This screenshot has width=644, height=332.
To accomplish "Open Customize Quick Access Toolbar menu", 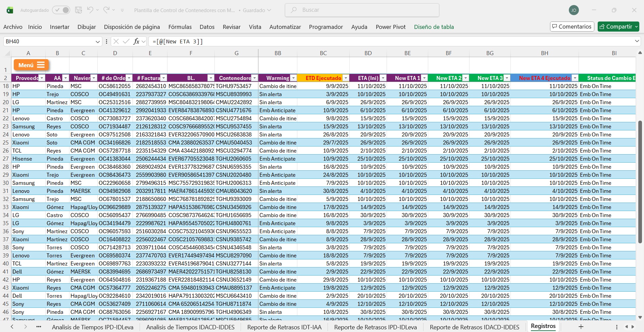I will 122,10.
